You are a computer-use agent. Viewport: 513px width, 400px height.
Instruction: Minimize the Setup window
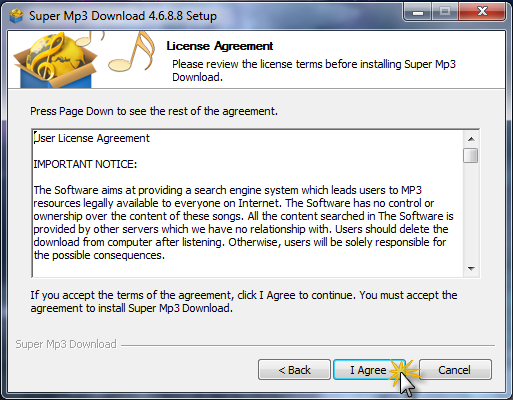coord(418,12)
